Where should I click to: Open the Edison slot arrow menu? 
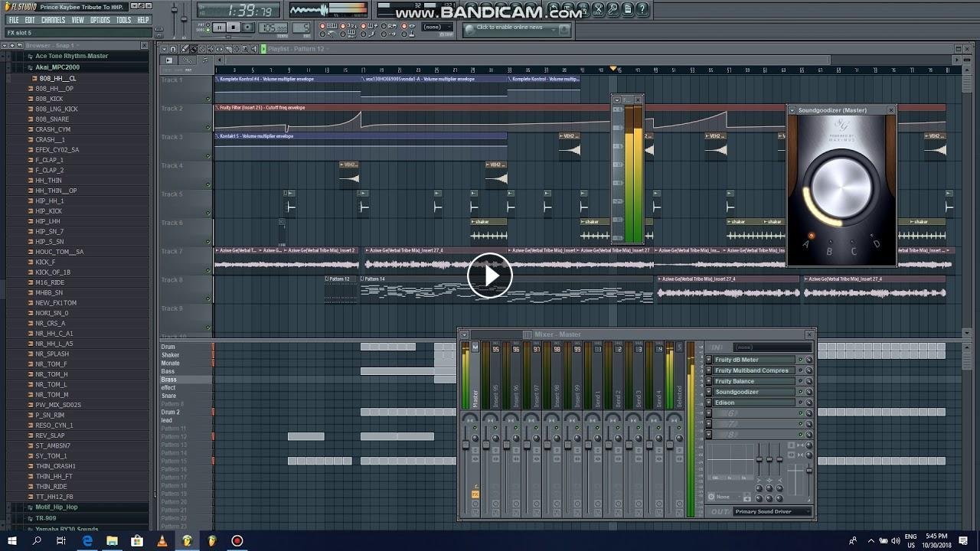709,403
